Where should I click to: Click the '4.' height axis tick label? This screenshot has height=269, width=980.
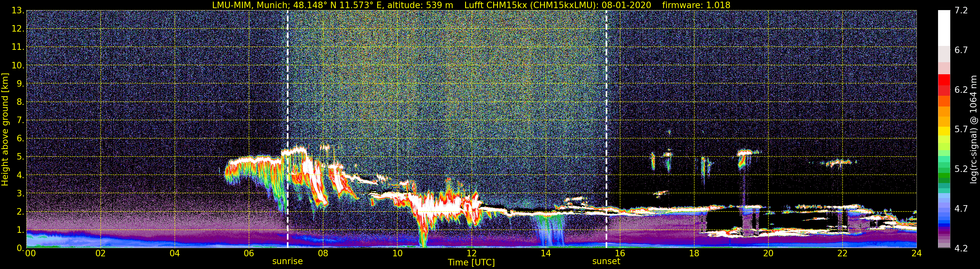click(x=20, y=175)
